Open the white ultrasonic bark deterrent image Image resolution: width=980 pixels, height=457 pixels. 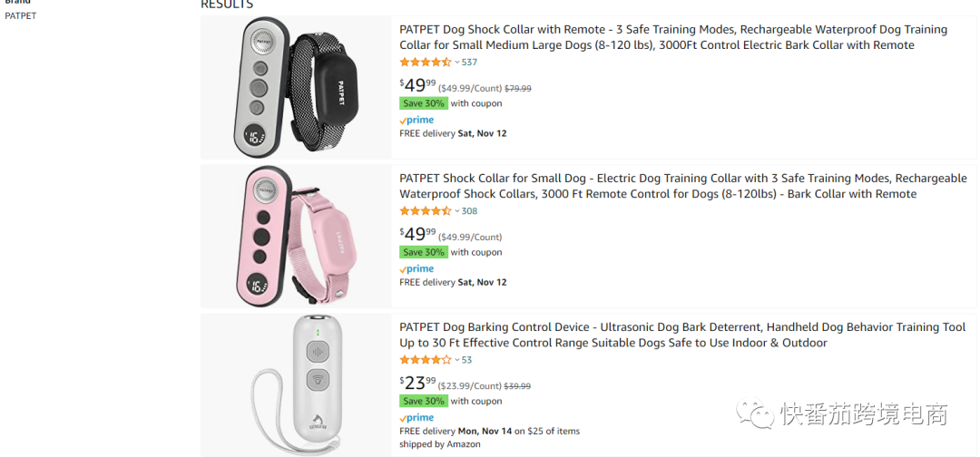(296, 385)
